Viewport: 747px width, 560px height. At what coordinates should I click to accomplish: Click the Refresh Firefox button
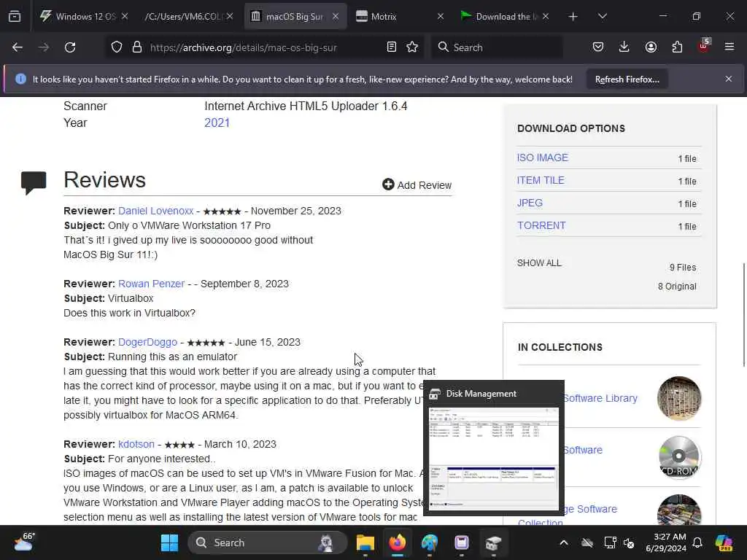pos(627,79)
